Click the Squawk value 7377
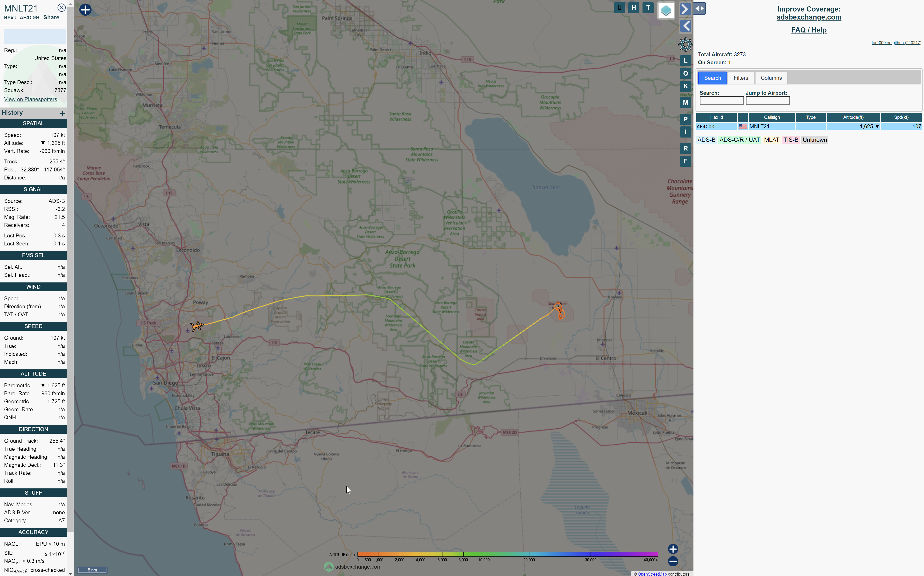The height and width of the screenshot is (576, 924). pos(60,90)
